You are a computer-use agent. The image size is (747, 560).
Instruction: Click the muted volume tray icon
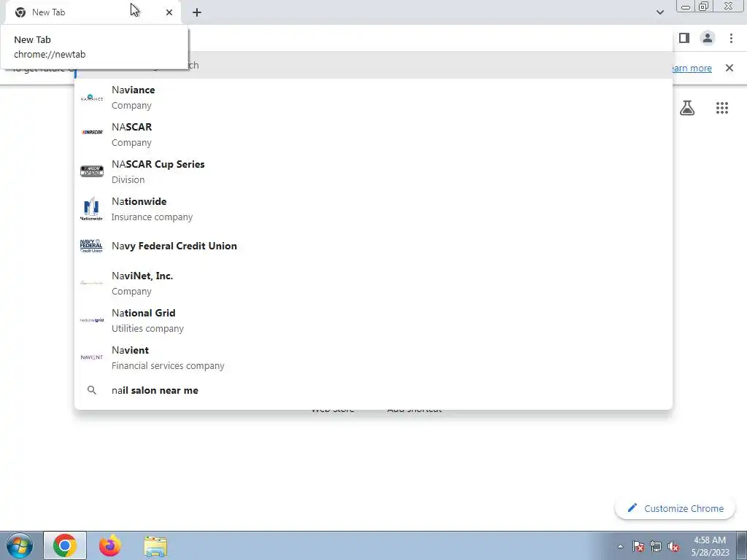click(673, 546)
